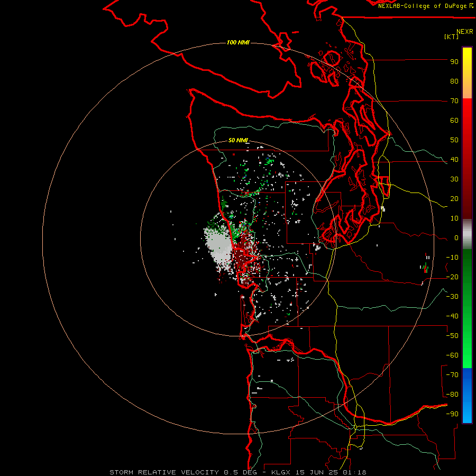Select the positive 50 knot legend value
This screenshot has width=476, height=476.
454,140
